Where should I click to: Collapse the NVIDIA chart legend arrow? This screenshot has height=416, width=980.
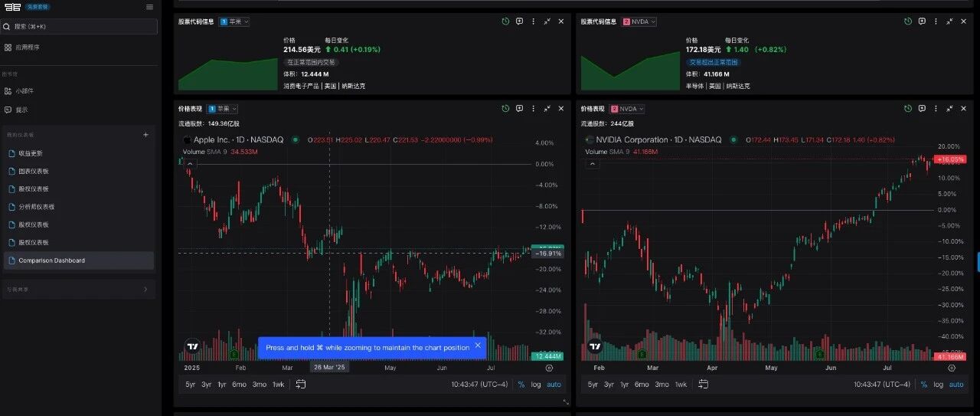593,163
